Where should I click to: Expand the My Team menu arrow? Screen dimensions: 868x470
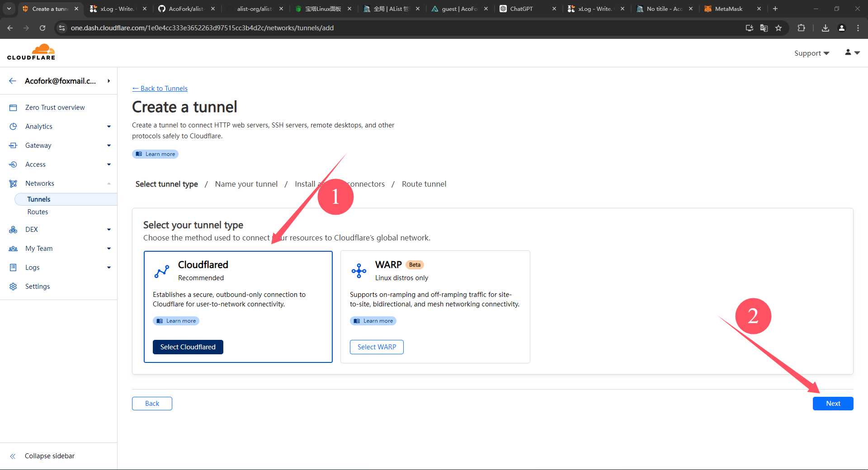click(109, 249)
